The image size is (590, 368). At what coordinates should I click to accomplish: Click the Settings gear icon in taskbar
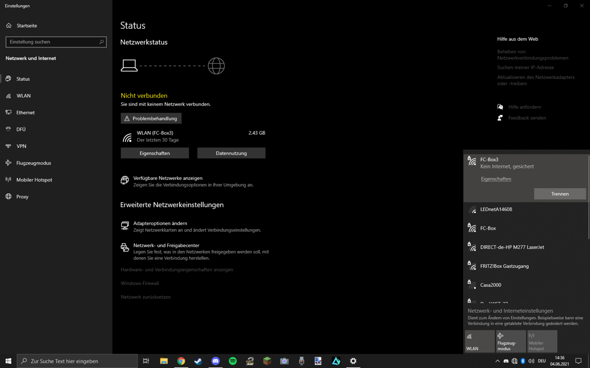click(x=353, y=361)
